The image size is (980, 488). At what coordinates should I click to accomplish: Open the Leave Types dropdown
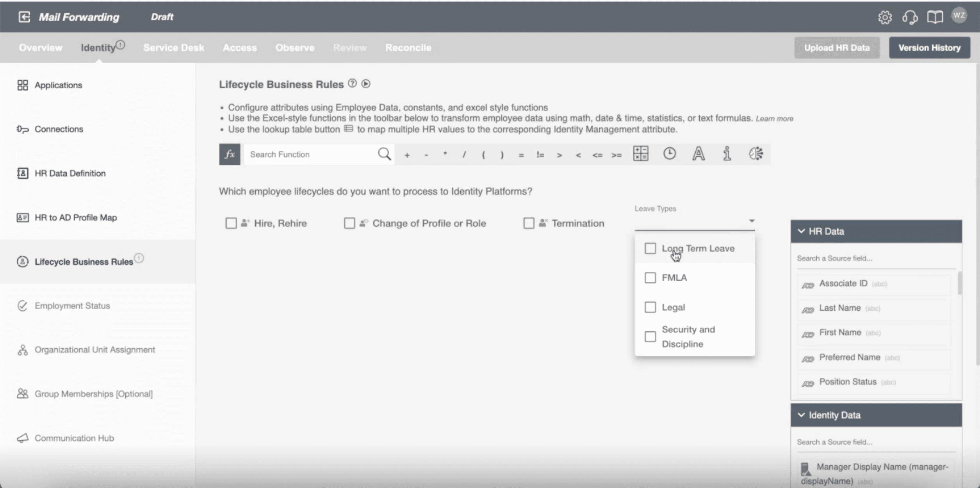[750, 220]
